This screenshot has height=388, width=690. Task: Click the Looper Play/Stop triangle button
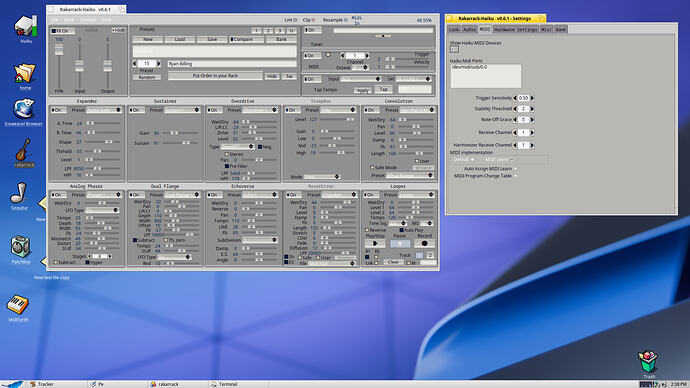click(375, 243)
